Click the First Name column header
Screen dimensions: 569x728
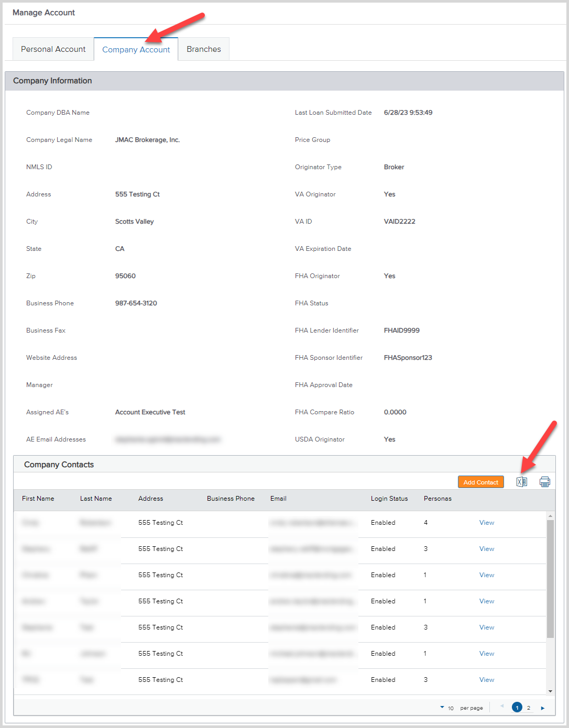[x=38, y=499]
